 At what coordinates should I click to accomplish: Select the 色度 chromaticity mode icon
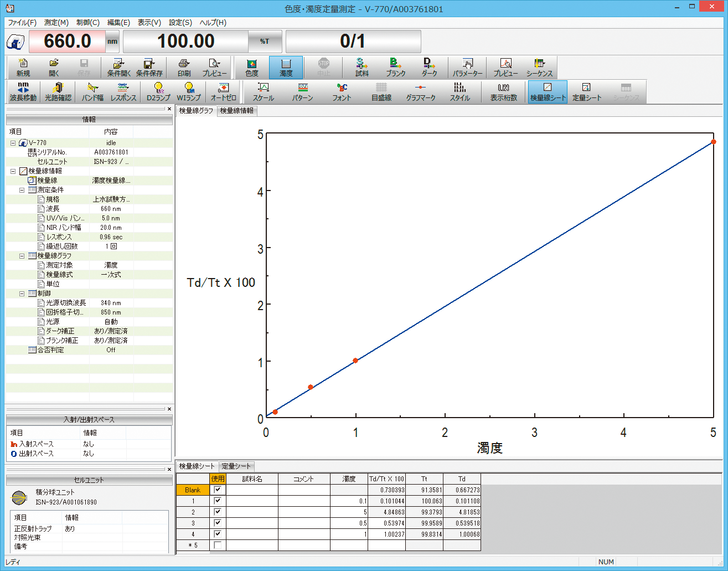coord(252,68)
